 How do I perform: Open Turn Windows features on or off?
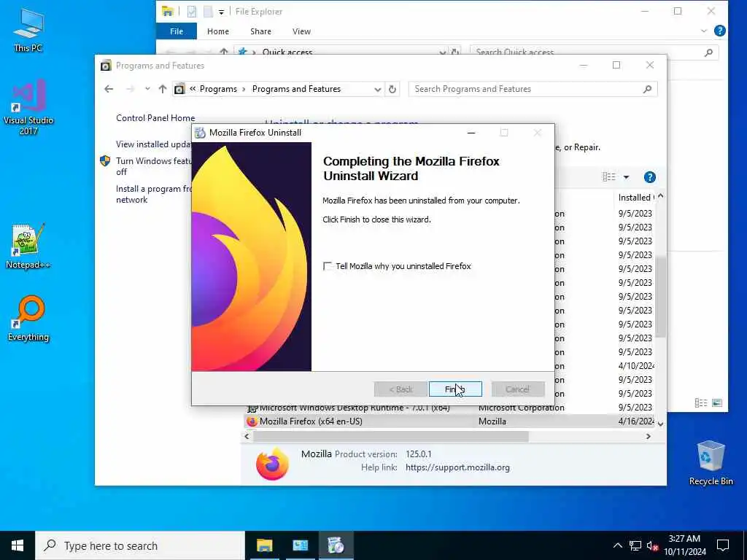pos(153,166)
